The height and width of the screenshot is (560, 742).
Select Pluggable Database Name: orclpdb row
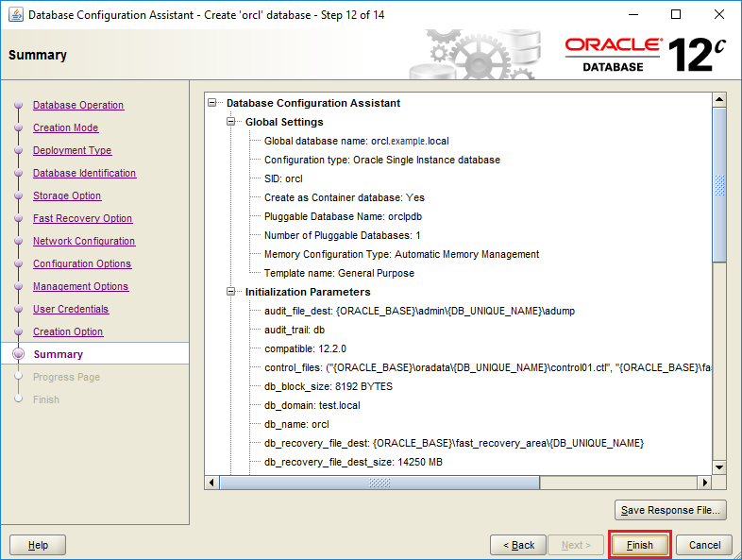click(343, 216)
